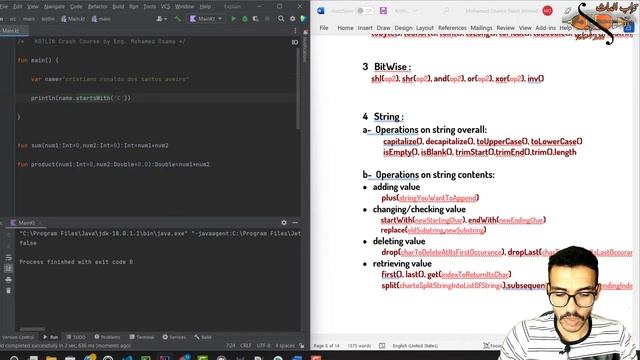The image size is (640, 360).
Task: Open Word File tab
Action: coord(324,28)
